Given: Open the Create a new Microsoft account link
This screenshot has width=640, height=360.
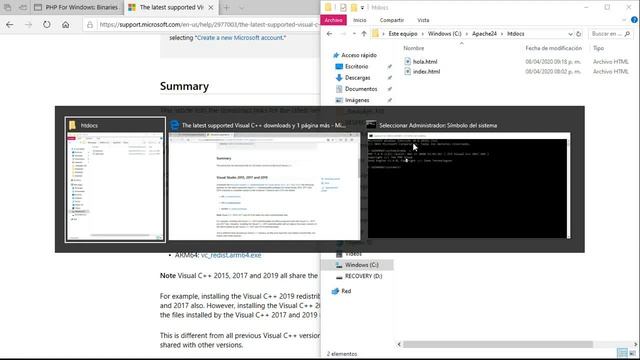Looking at the screenshot, I should (240, 38).
